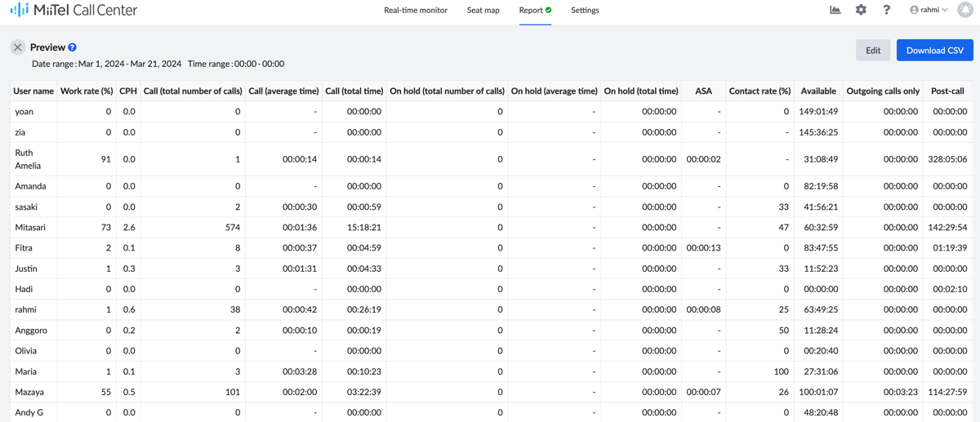Click the CPH column header
This screenshot has width=980, height=422.
click(128, 91)
